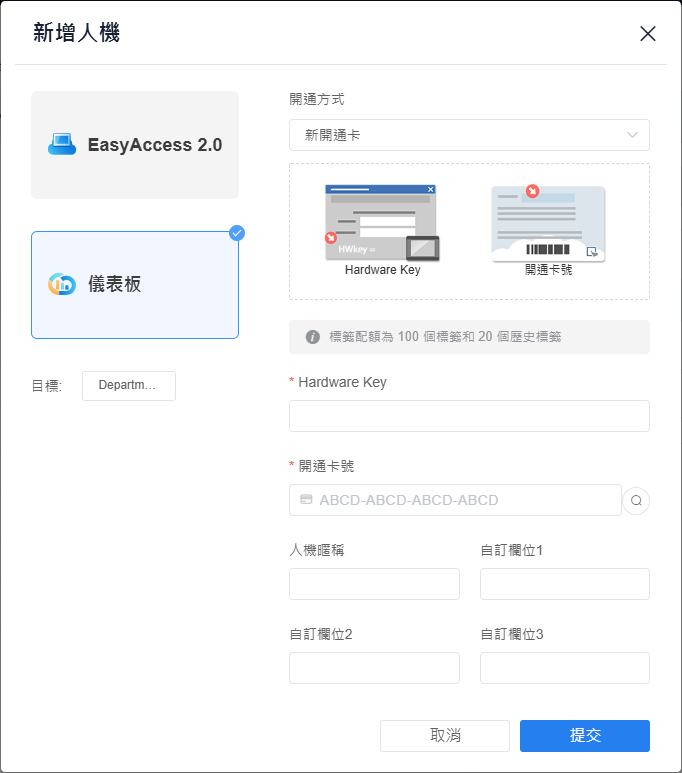Click the 開通方式 label

[x=317, y=99]
